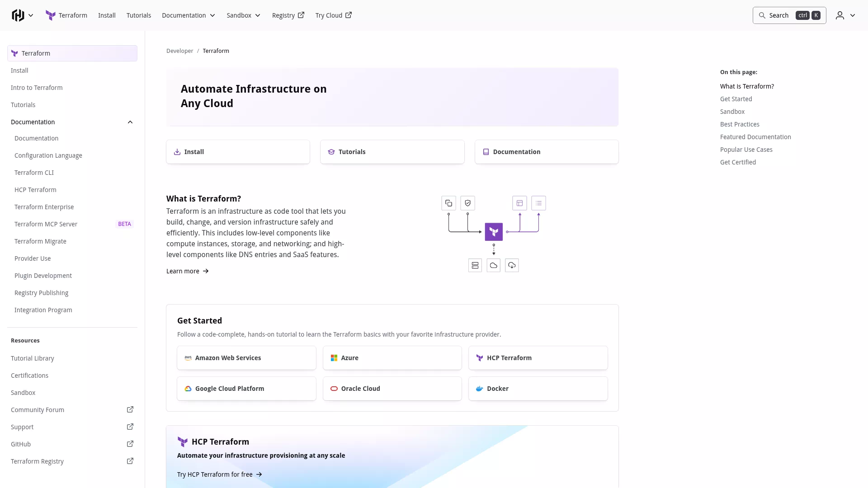
Task: Open Tutorial Library under Resources
Action: click(72, 358)
